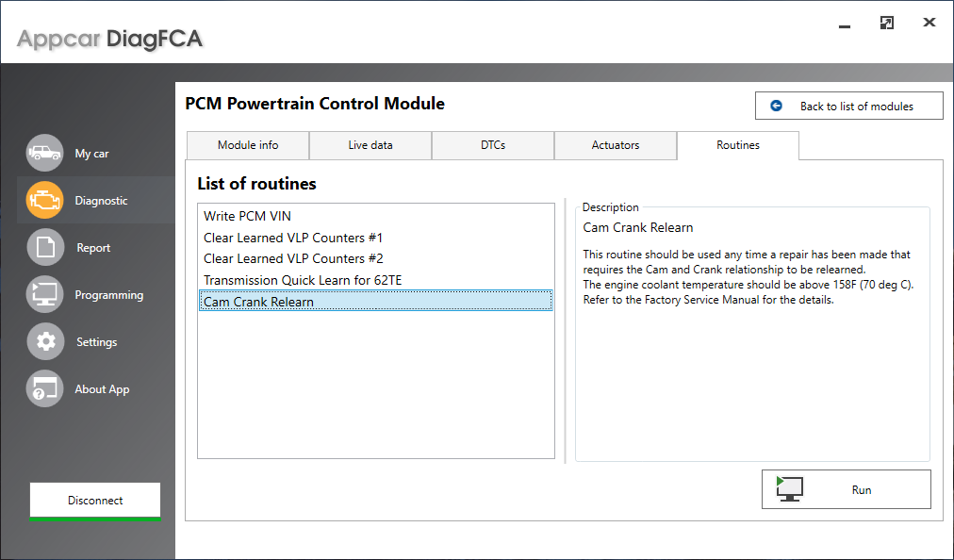Minimize the DiagFCA window

coord(845,25)
